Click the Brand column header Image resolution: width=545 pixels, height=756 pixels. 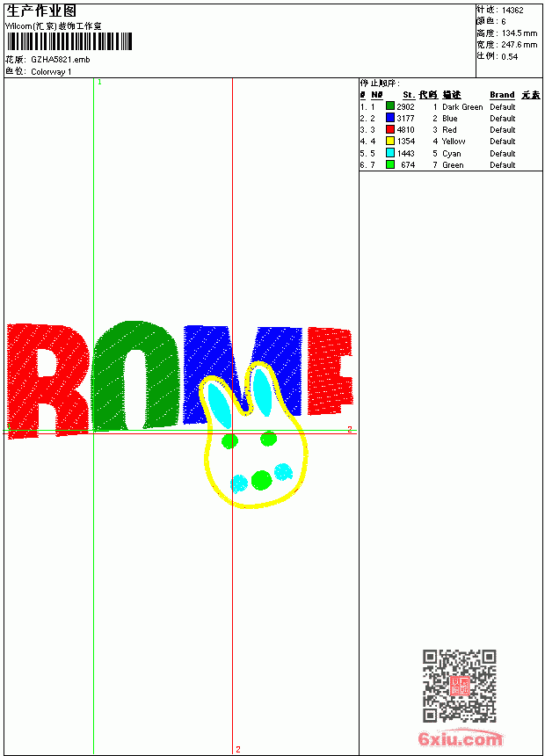(502, 95)
